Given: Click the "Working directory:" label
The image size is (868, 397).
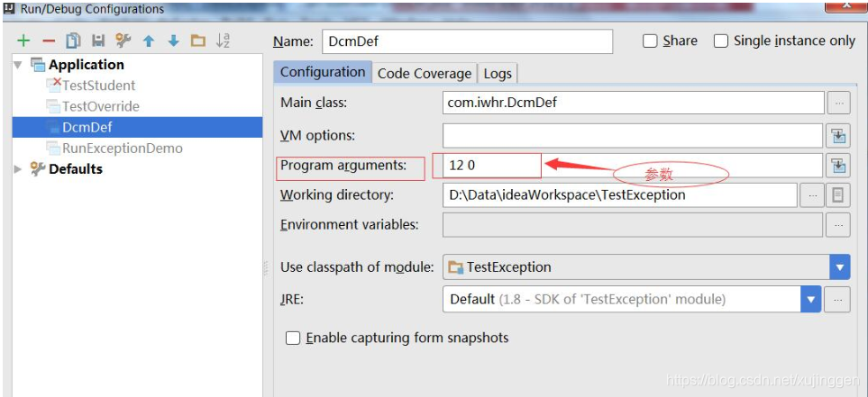Looking at the screenshot, I should click(337, 195).
